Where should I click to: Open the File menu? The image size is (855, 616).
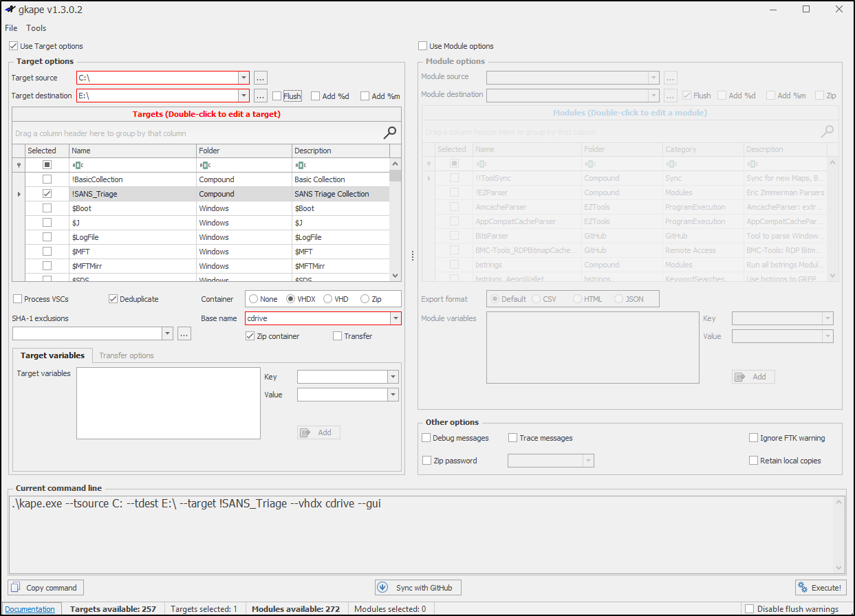11,28
